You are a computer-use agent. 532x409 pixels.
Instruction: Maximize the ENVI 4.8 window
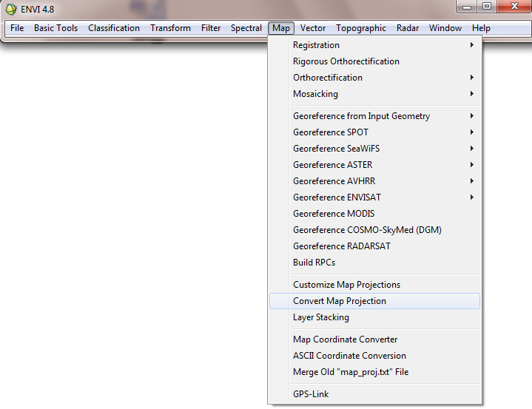tap(487, 7)
